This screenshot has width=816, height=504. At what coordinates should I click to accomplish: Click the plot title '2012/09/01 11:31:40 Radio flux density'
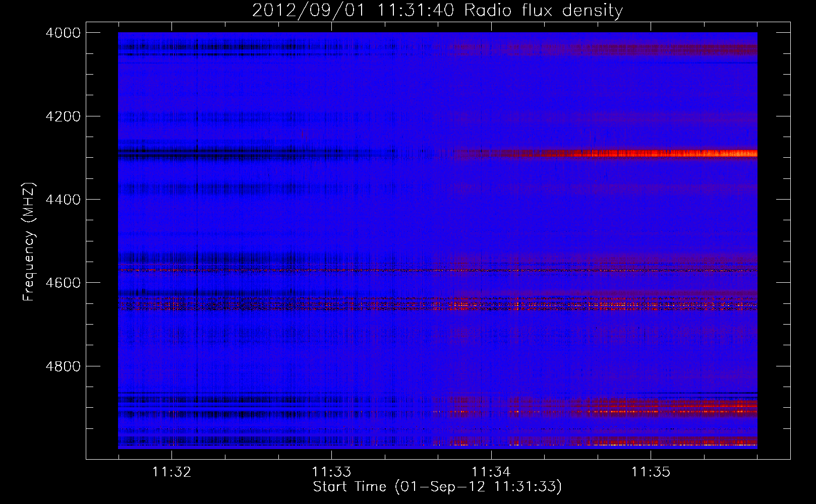[x=437, y=10]
